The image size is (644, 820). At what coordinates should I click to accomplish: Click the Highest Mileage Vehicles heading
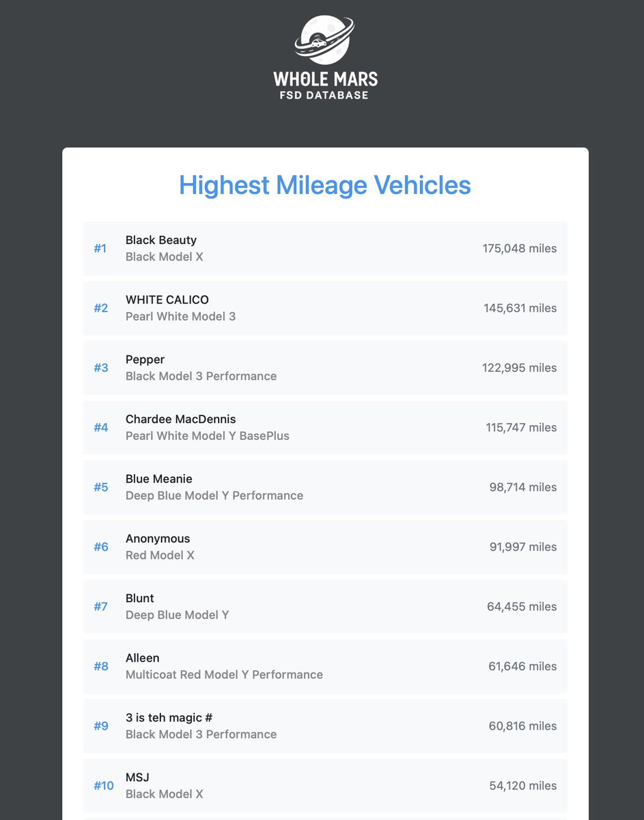325,185
